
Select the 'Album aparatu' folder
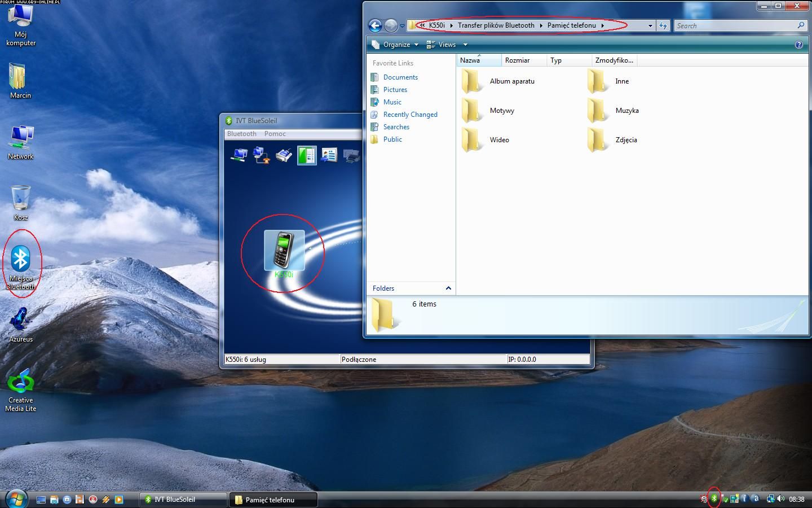(x=498, y=81)
